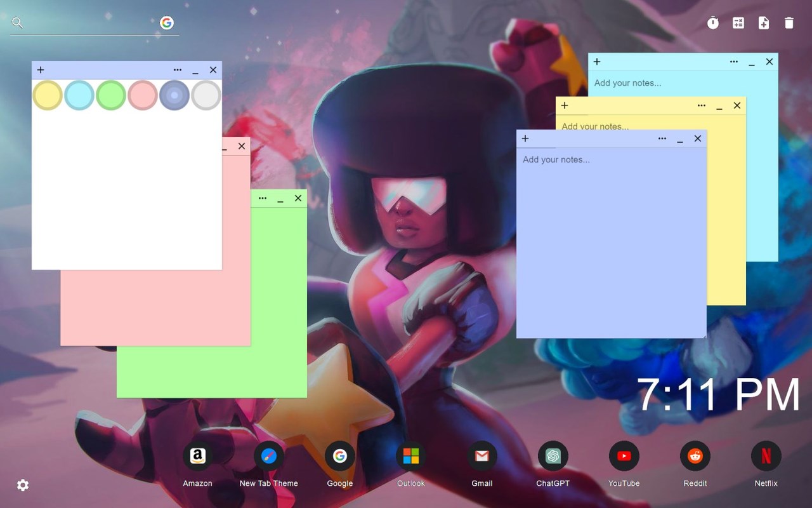Image resolution: width=812 pixels, height=508 pixels.
Task: Click the Google search engine icon in search bar
Action: [x=167, y=23]
